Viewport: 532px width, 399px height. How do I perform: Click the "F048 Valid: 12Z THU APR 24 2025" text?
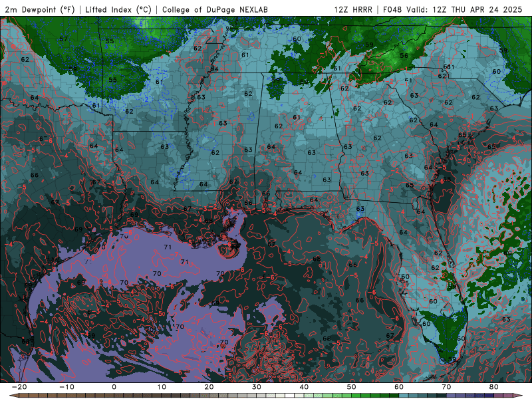click(452, 9)
